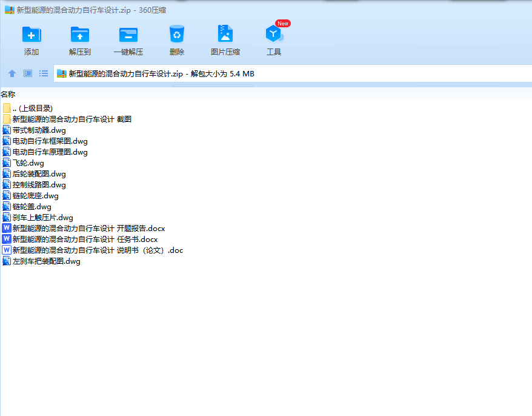
Task: Click the dwg icon beside 左刹车把装配图.dwg
Action: [x=7, y=261]
